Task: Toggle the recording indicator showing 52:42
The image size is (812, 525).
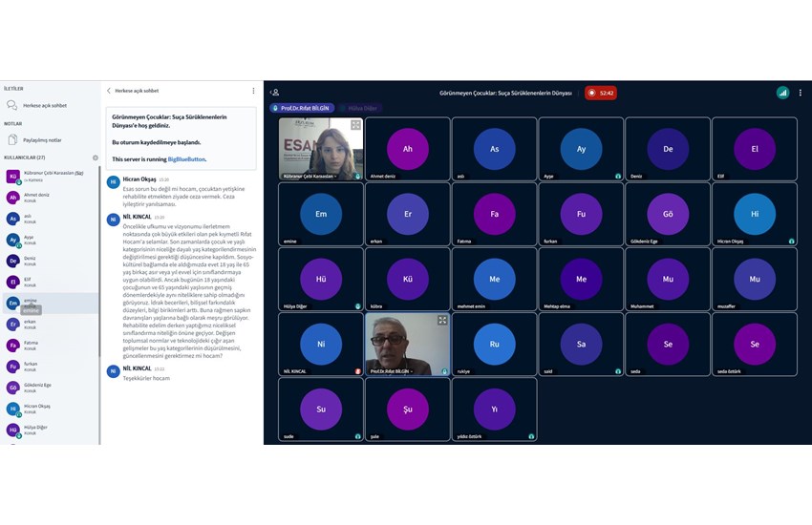Action: point(601,93)
